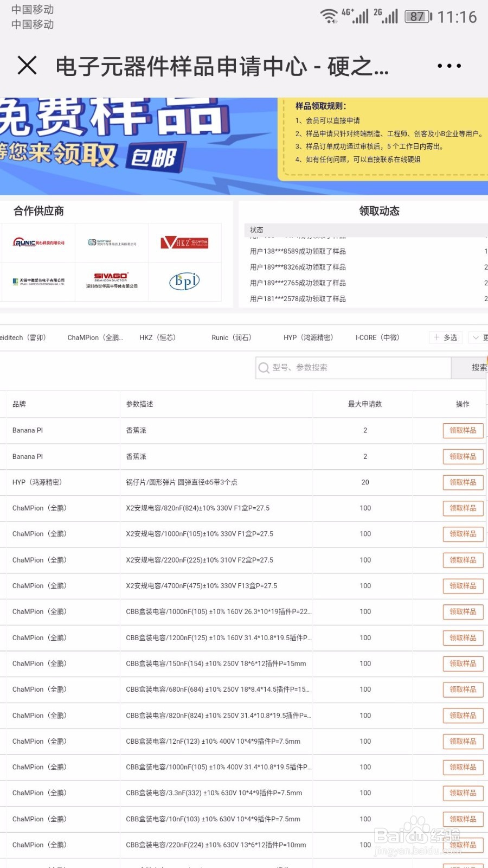
Task: Click 领取样品 for CBB 680nF(684) 250V row
Action: tap(463, 690)
